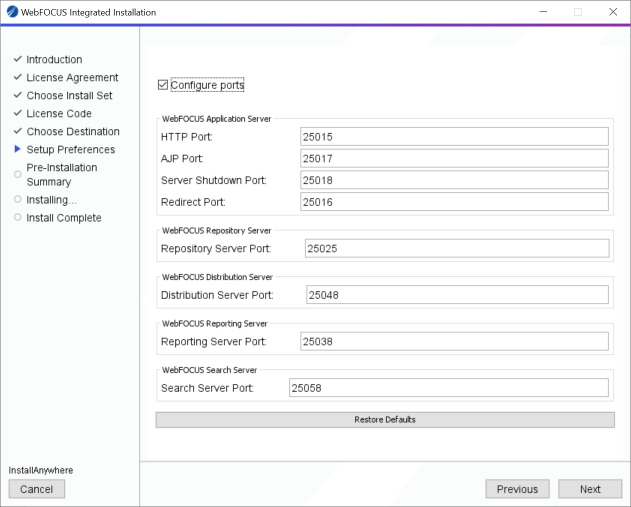This screenshot has width=631, height=507.
Task: Click the checkmark icon beside Introduction
Action: 18,60
